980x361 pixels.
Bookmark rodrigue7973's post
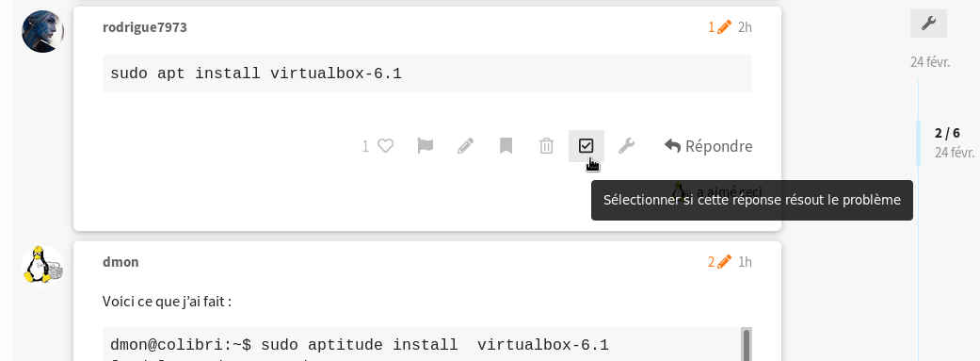tap(506, 146)
